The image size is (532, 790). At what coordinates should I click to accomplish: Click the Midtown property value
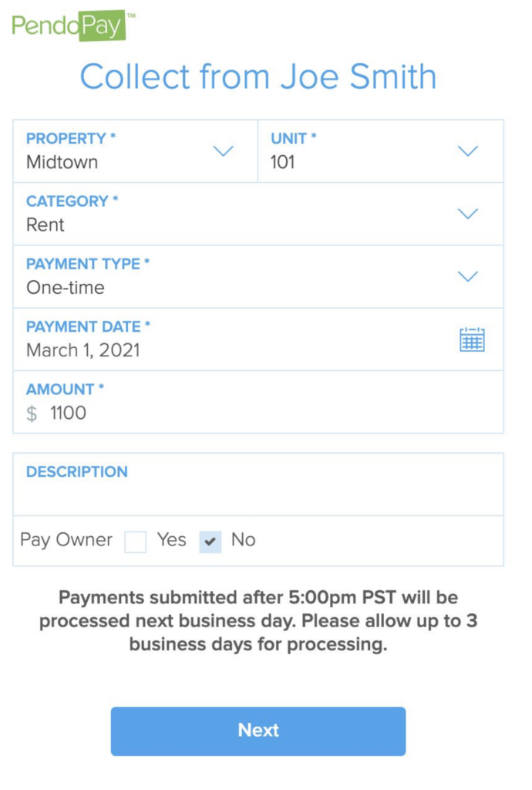coord(62,162)
